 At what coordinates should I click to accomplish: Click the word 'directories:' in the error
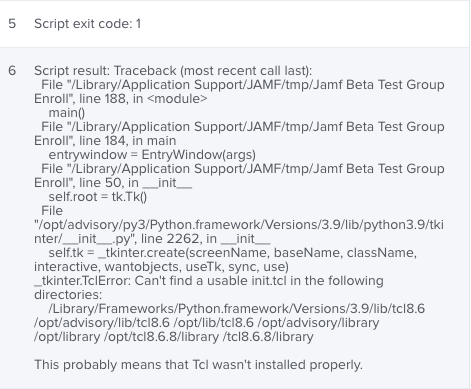click(68, 295)
